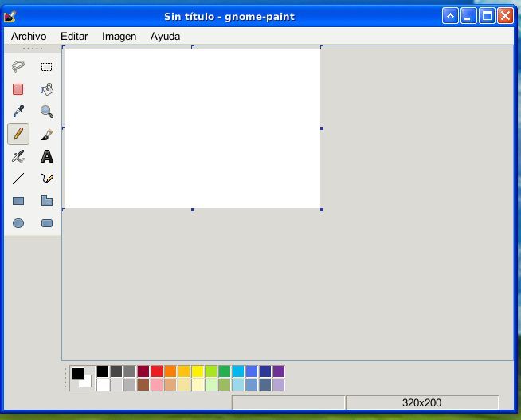Pick the dark gray palette color
The image size is (521, 420).
coord(116,371)
